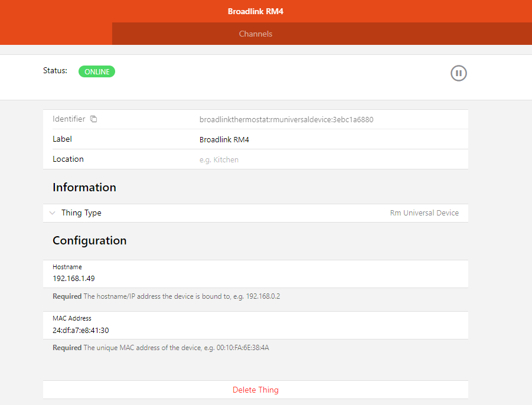Focus the Location field with Kitchen placeholder

(x=331, y=159)
